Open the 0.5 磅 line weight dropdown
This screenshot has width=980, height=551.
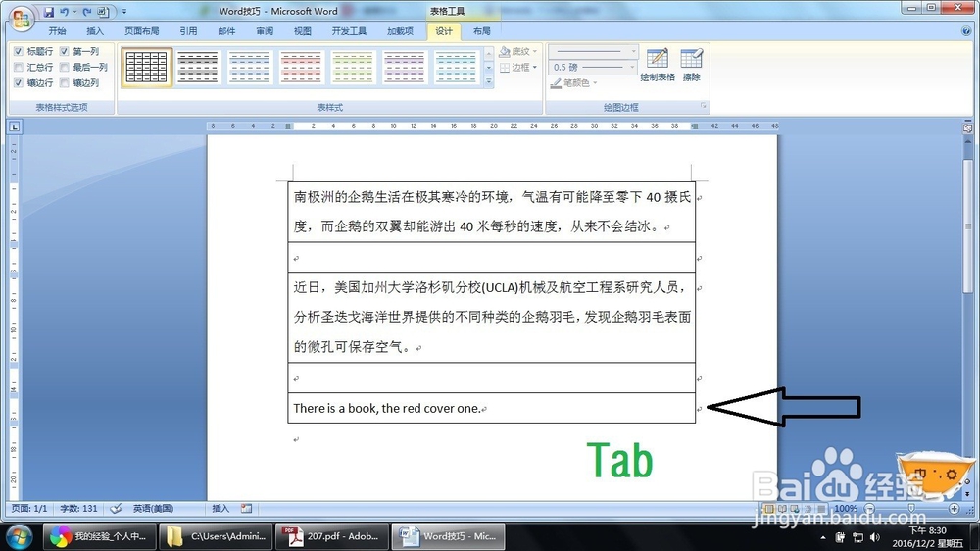click(593, 67)
